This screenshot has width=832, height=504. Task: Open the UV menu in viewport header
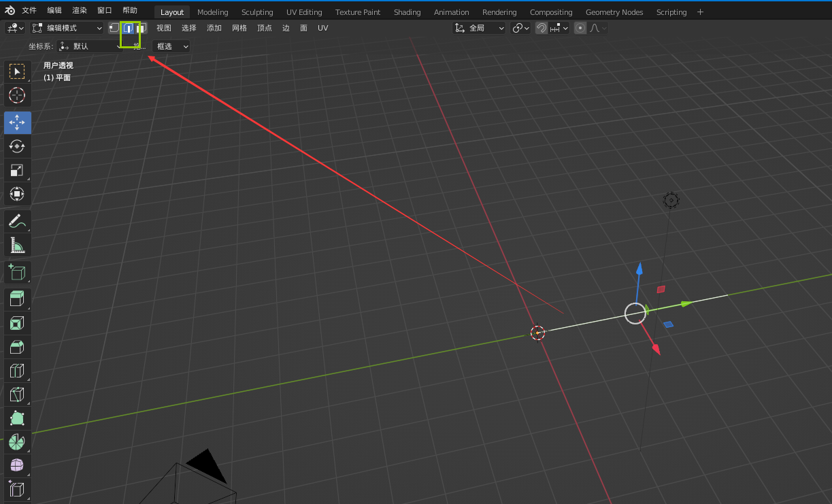point(322,28)
